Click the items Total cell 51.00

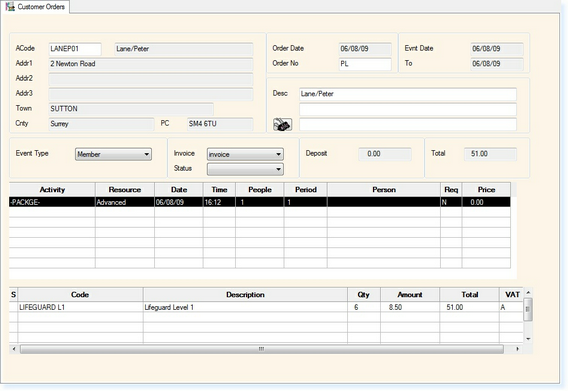coord(469,307)
